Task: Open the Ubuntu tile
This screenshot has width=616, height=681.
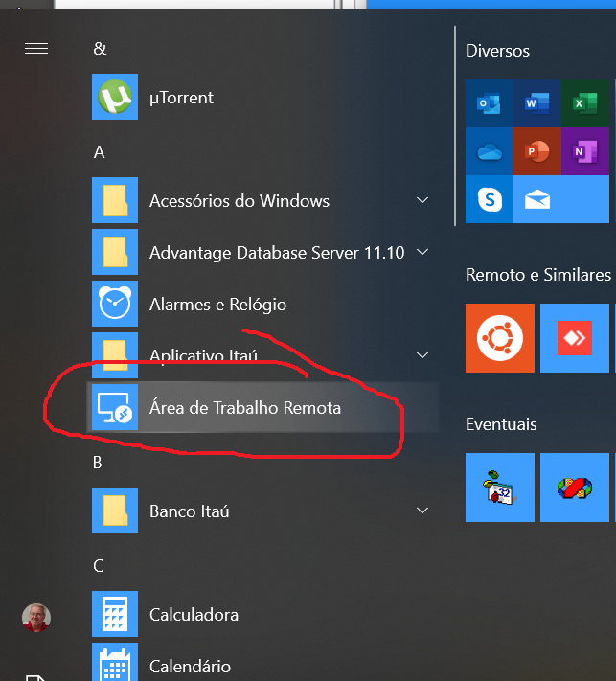Action: click(500, 338)
